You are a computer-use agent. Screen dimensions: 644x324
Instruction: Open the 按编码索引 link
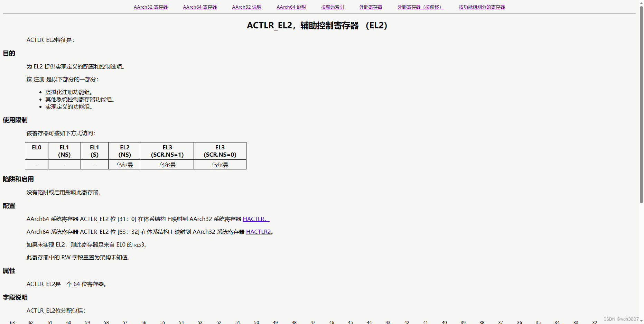point(333,7)
